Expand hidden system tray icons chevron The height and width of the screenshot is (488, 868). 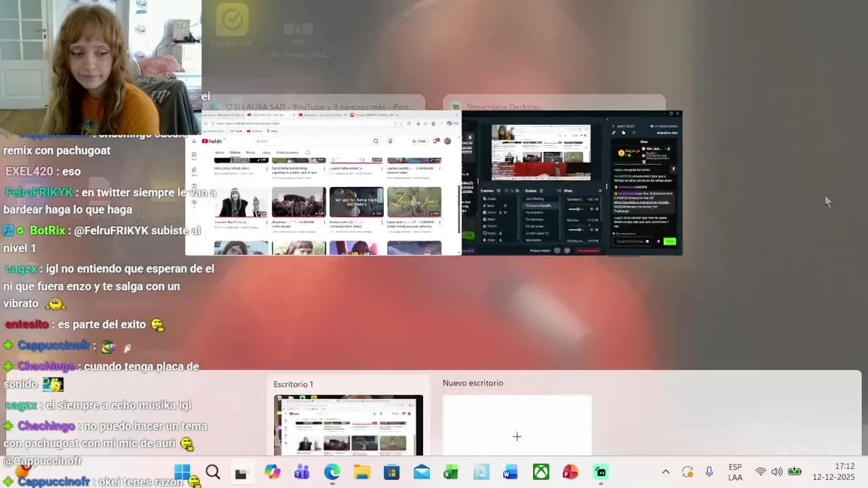click(x=666, y=472)
